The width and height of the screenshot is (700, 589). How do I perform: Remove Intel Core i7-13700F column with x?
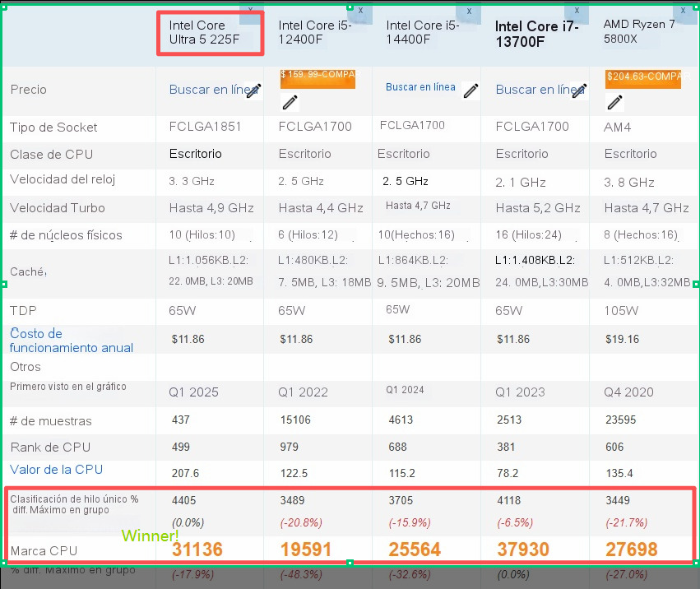pos(577,10)
